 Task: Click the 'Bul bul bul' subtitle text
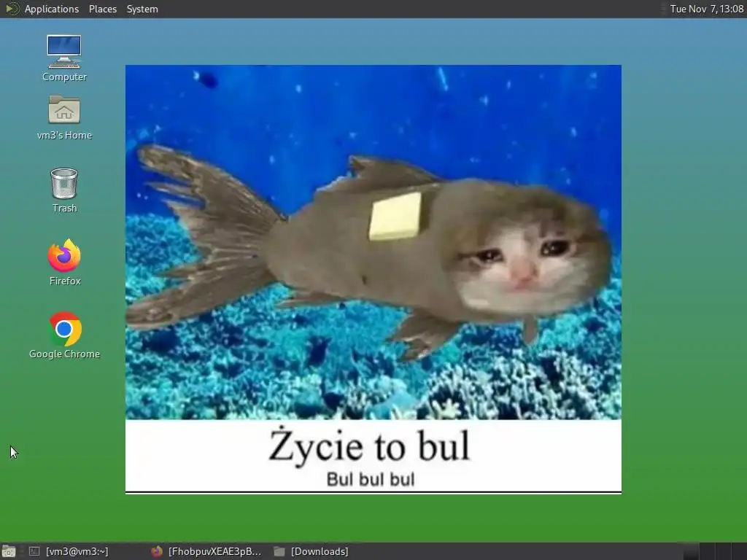371,479
